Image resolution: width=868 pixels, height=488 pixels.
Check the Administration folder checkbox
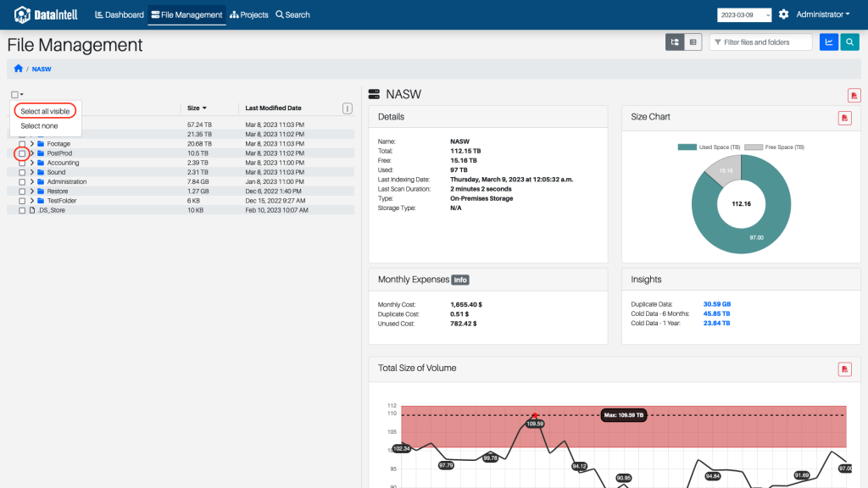tap(22, 182)
